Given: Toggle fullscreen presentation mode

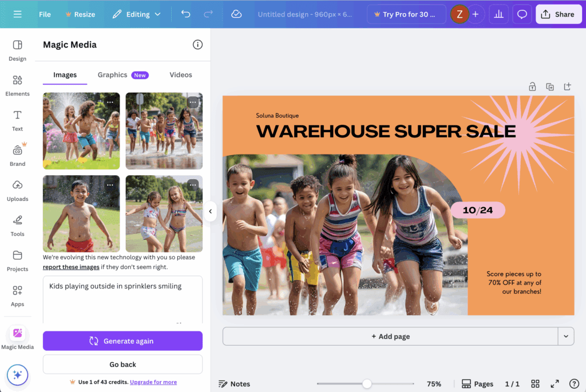Looking at the screenshot, I should click(x=555, y=384).
